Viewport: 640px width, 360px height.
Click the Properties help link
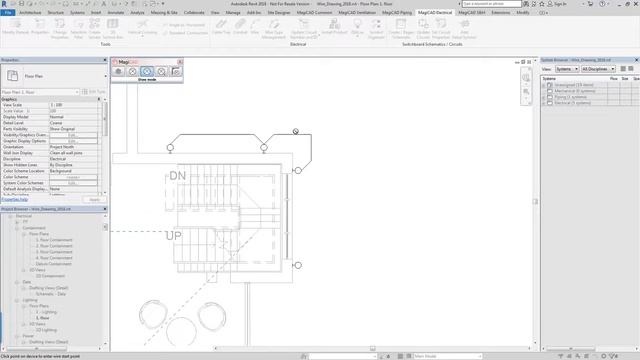point(15,200)
